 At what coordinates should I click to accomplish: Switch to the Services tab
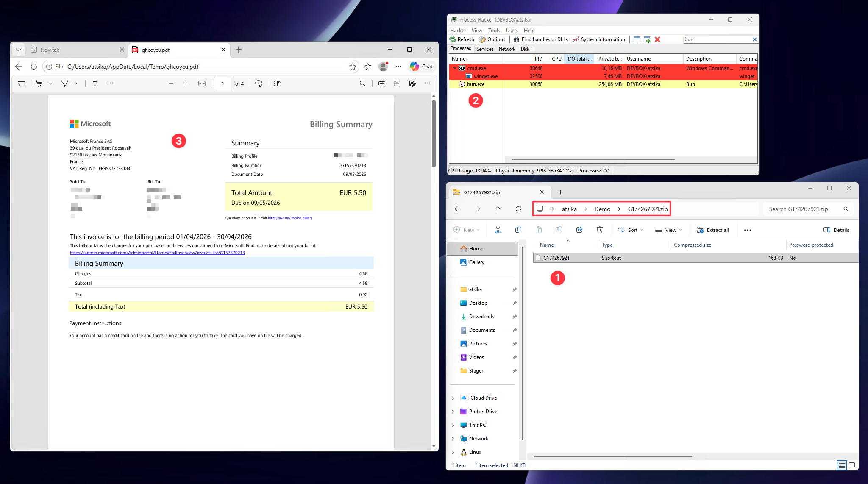click(485, 49)
